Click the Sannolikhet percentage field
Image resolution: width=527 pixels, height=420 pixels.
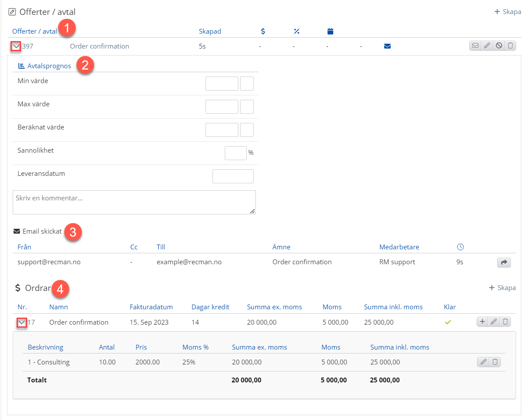(235, 153)
